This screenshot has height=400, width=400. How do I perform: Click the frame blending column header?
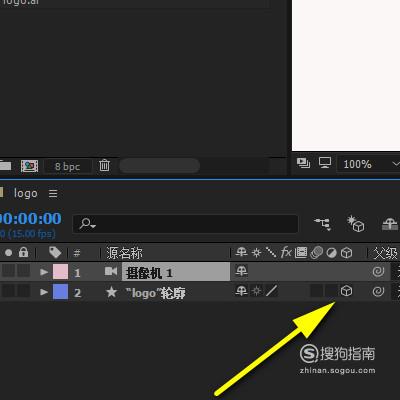(x=301, y=252)
